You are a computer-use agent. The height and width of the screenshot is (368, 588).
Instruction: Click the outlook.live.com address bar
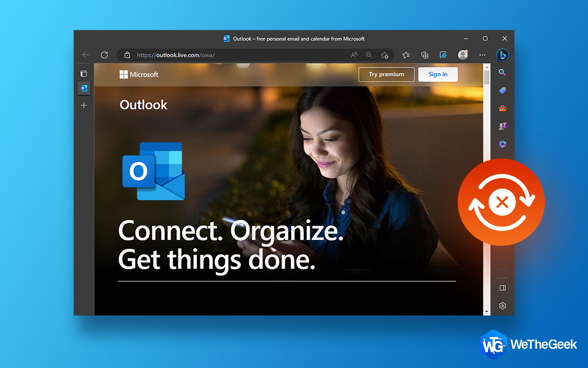tap(255, 55)
